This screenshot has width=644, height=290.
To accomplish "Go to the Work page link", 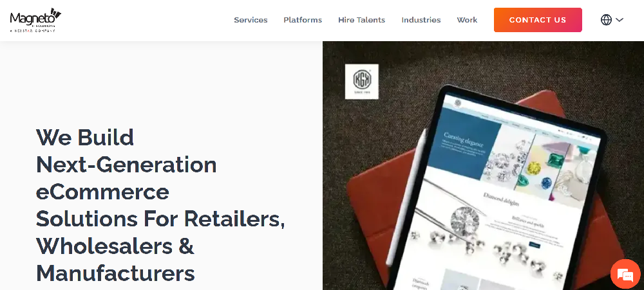I will 467,20.
